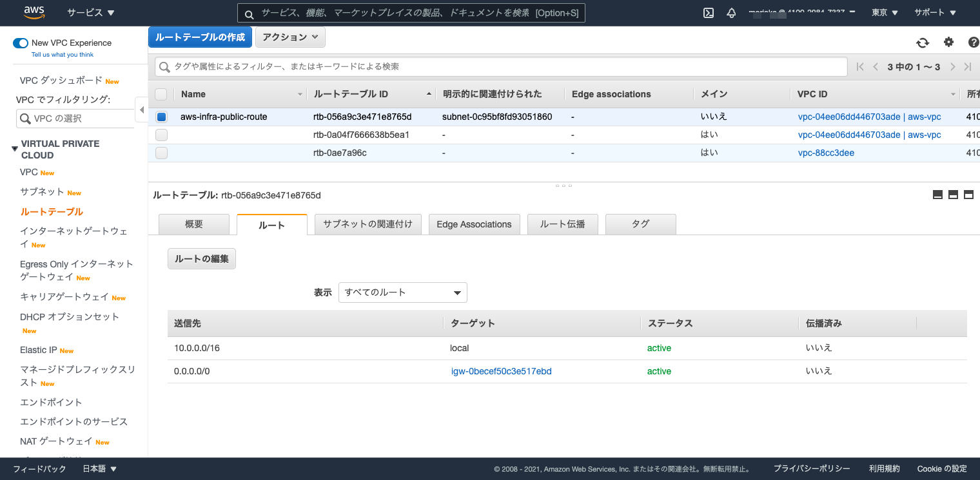Go to first page of results
Viewport: 980px width, 480px height.
click(x=860, y=67)
